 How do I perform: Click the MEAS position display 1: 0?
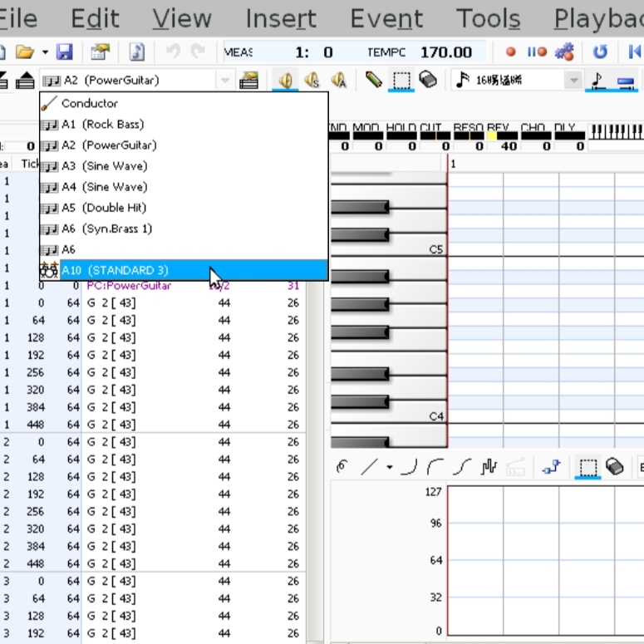pyautogui.click(x=314, y=52)
